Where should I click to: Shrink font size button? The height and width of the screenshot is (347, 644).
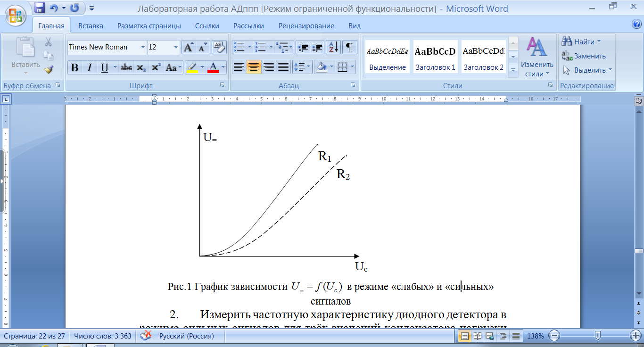point(203,47)
